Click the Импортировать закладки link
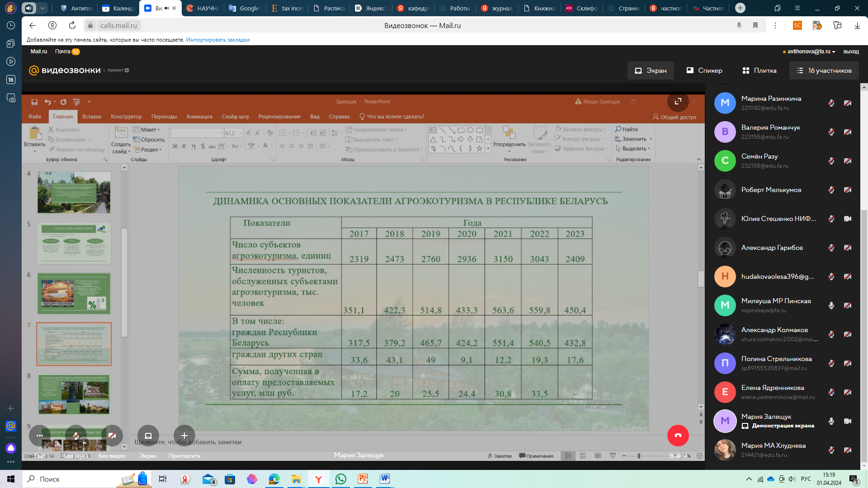This screenshot has height=488, width=868. point(218,40)
